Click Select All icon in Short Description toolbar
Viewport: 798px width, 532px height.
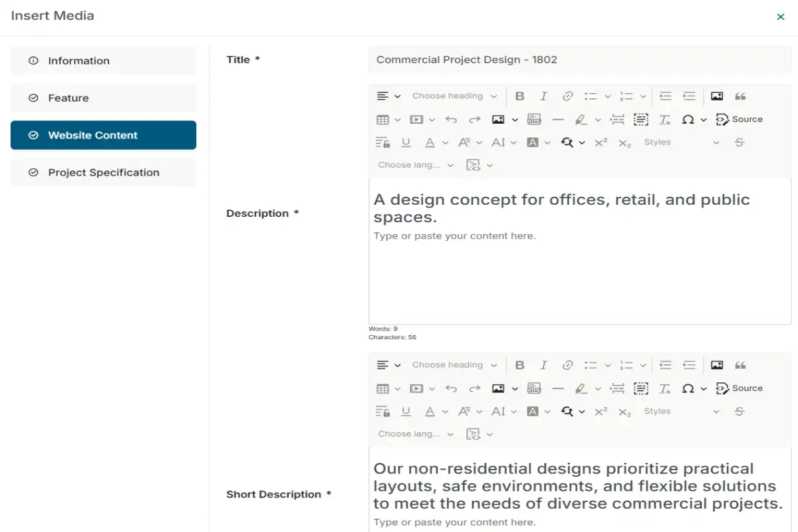(x=640, y=388)
